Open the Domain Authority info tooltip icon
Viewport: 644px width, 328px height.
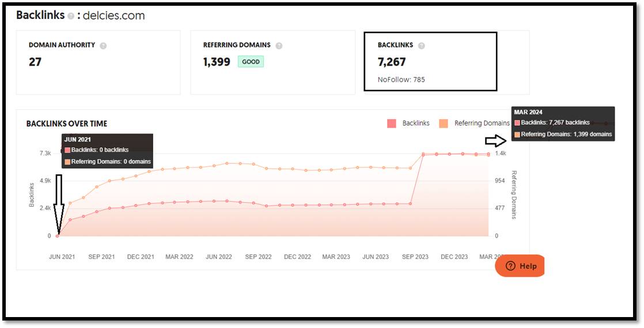103,45
